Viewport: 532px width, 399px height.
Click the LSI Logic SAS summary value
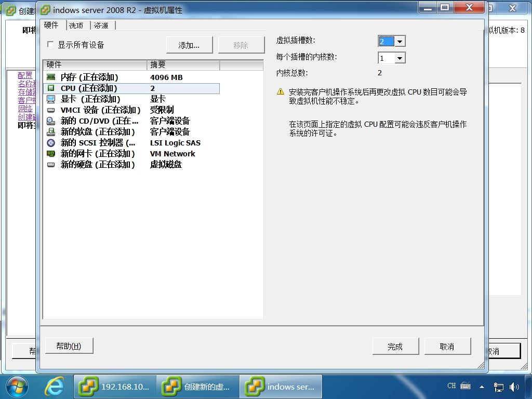pyautogui.click(x=176, y=143)
